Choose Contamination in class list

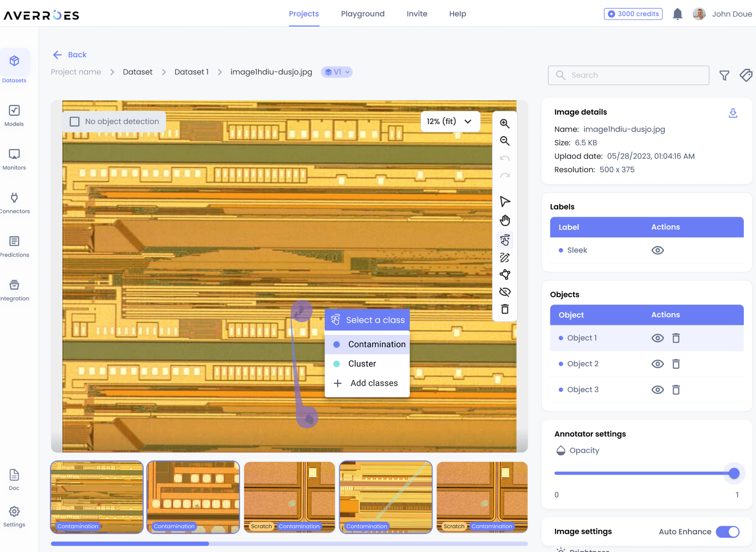376,344
